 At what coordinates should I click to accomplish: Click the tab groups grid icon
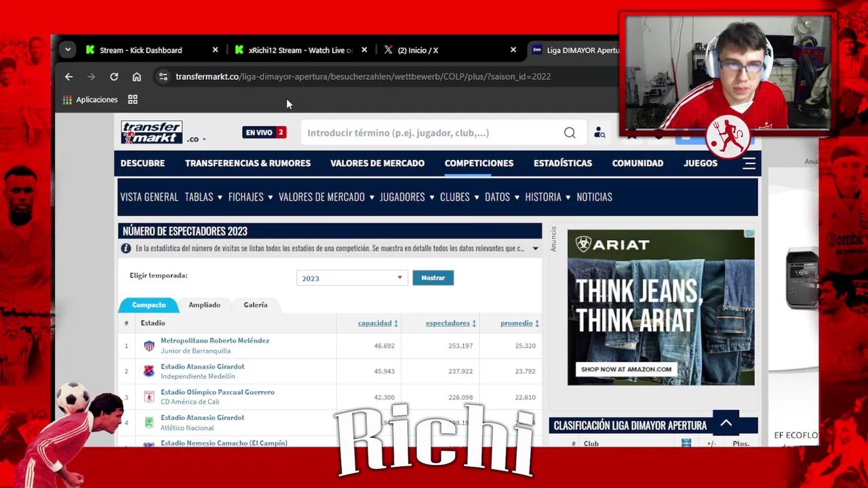point(133,100)
